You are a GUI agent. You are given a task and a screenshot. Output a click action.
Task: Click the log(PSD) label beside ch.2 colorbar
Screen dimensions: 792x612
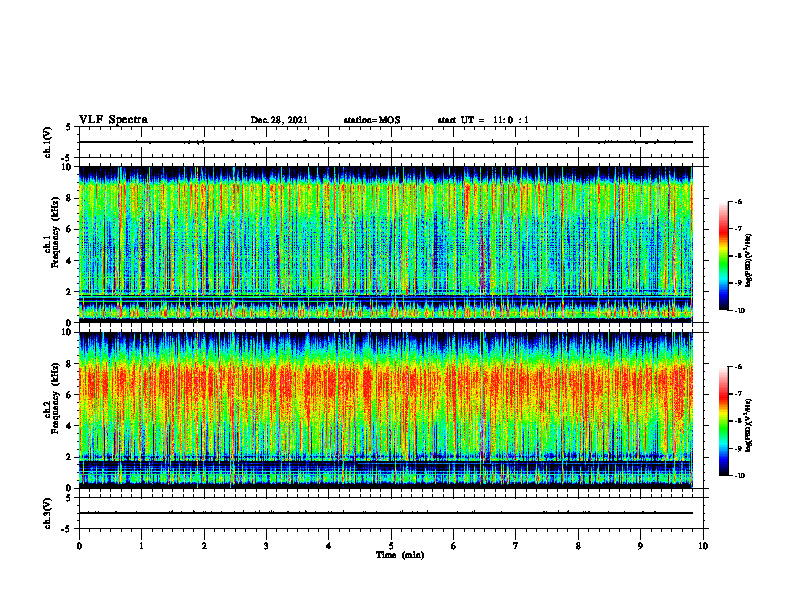click(x=749, y=426)
